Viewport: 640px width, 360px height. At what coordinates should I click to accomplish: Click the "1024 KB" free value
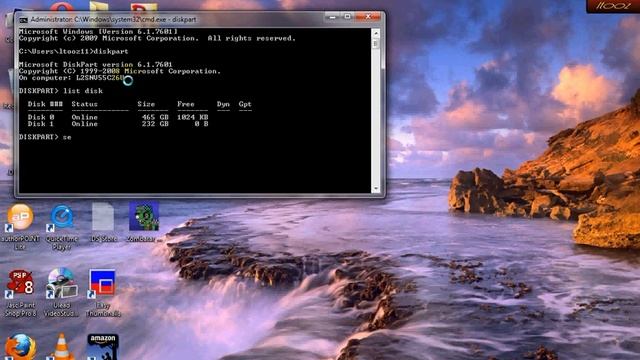click(x=193, y=117)
